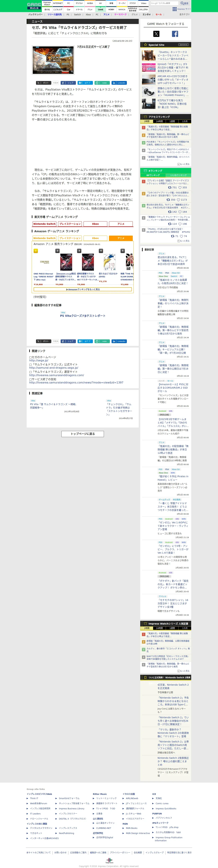Share to note using bottom button
The height and width of the screenshot is (868, 218).
(102, 341)
